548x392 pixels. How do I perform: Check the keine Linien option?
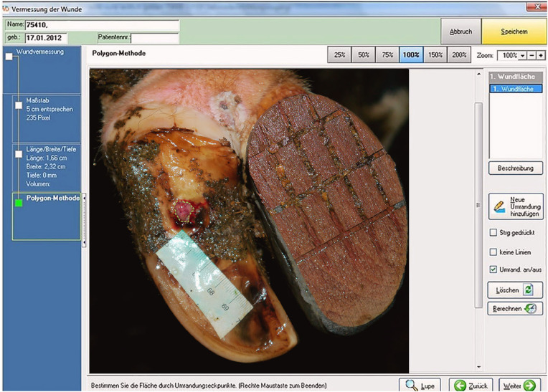[x=493, y=252]
